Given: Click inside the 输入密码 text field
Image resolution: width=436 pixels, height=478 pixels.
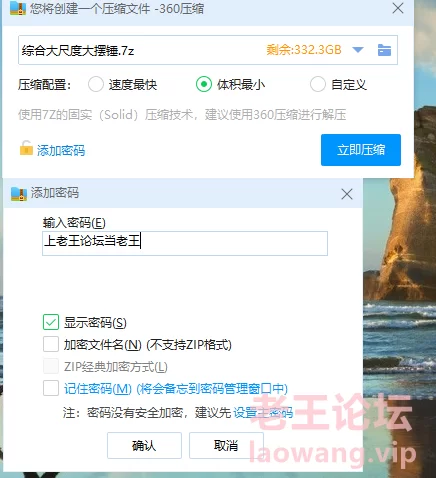Looking at the screenshot, I should (185, 243).
